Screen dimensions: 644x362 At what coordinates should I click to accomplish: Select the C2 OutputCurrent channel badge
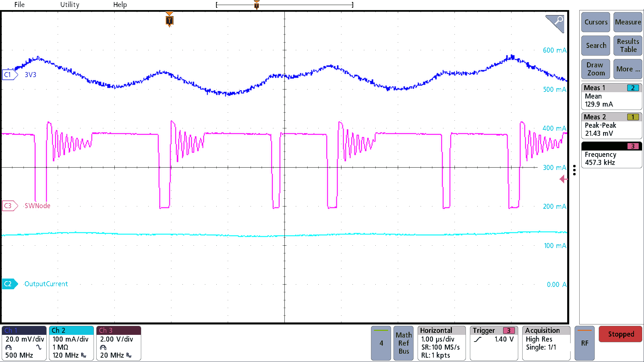tap(9, 284)
